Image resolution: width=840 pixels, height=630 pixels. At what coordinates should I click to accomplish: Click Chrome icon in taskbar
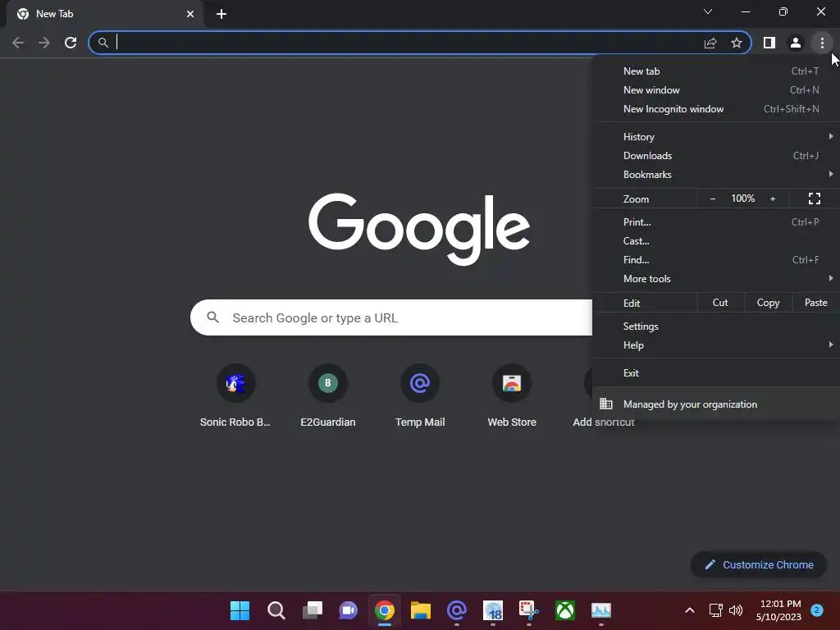click(x=384, y=610)
